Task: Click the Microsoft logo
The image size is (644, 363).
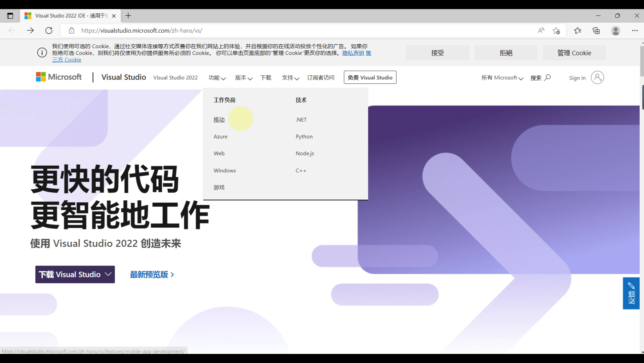Action: pyautogui.click(x=59, y=77)
